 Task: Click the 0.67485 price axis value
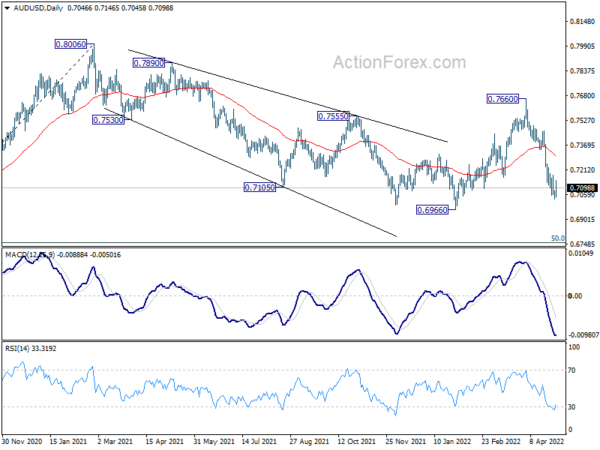(582, 244)
